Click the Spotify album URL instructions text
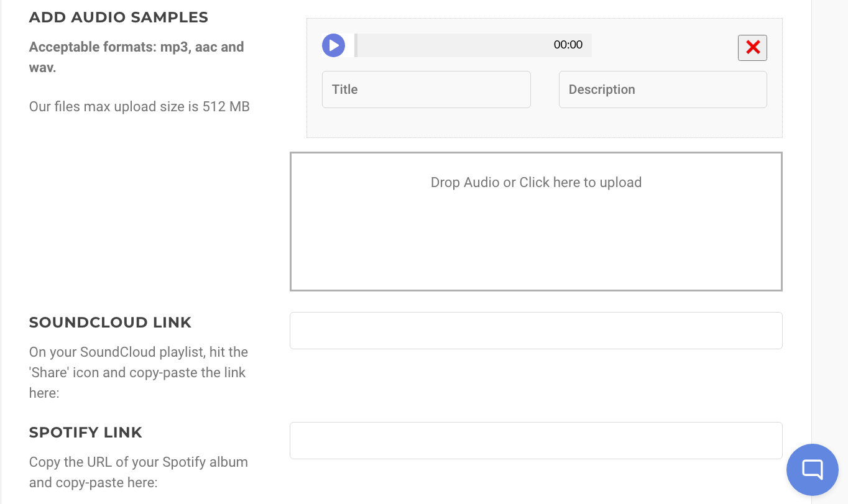This screenshot has height=504, width=848. click(138, 472)
